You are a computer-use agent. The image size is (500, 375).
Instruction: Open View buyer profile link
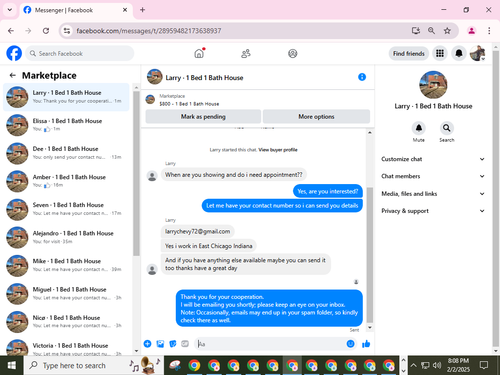(x=278, y=150)
